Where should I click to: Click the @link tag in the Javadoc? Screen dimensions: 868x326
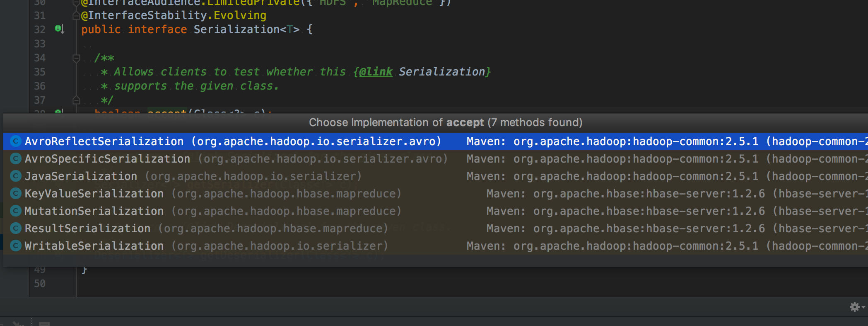[376, 72]
